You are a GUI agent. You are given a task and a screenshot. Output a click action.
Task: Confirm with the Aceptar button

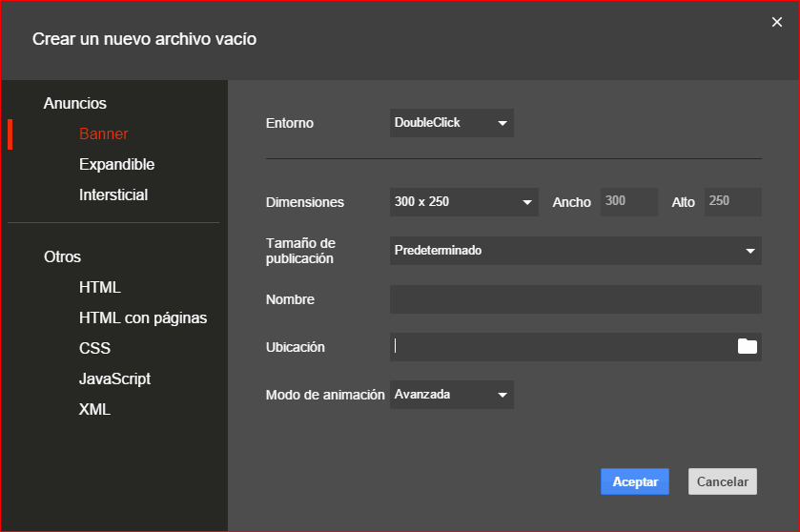(635, 481)
